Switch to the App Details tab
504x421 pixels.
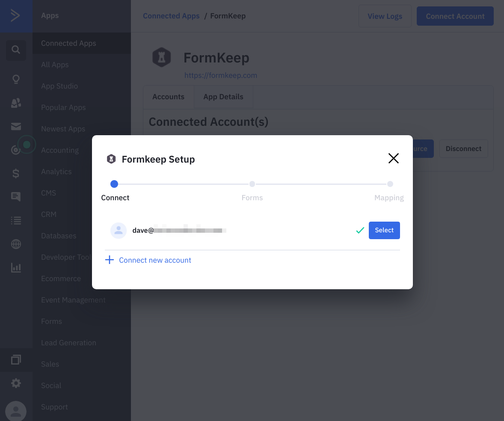(223, 97)
